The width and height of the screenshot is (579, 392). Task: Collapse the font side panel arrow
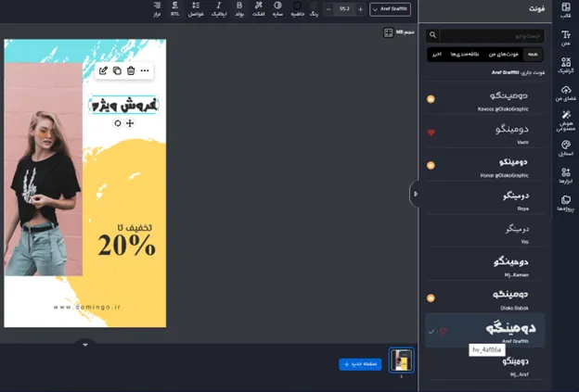point(415,194)
